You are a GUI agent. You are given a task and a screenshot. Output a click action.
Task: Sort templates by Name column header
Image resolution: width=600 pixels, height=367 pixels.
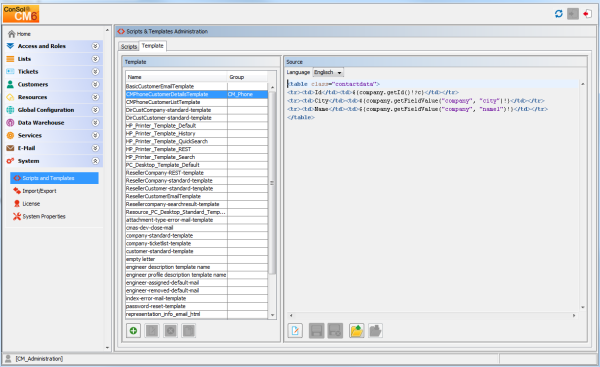pyautogui.click(x=176, y=77)
